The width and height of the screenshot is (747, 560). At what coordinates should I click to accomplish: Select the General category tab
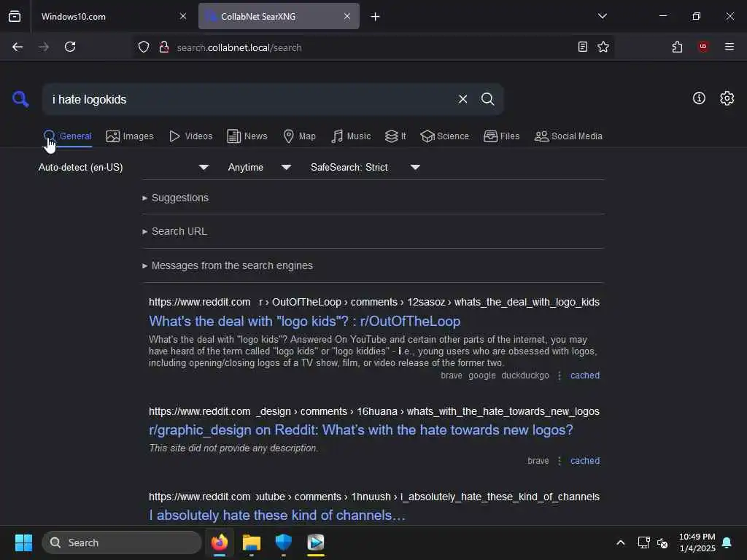point(67,136)
